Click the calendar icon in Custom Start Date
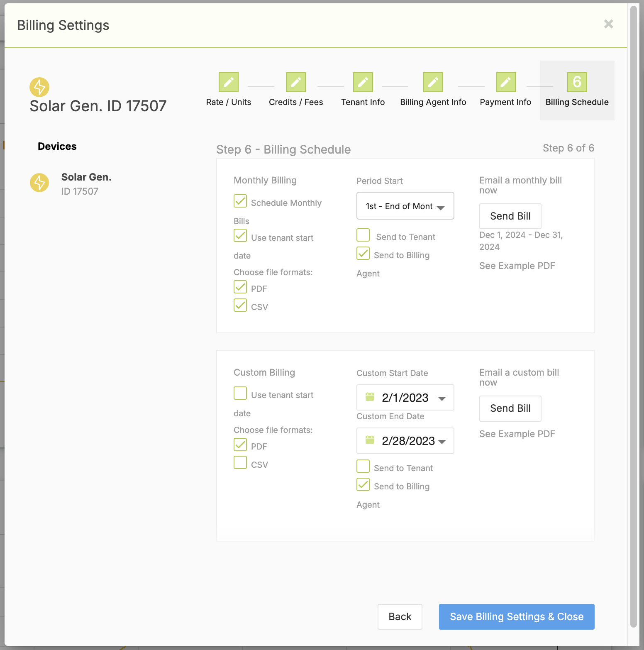The height and width of the screenshot is (650, 644). (370, 397)
